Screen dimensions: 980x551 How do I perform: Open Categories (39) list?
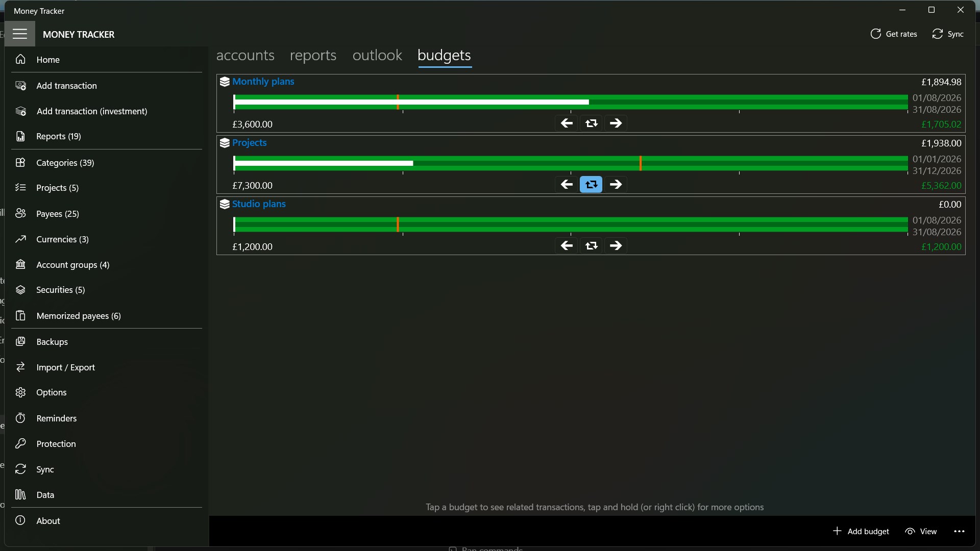tap(107, 163)
